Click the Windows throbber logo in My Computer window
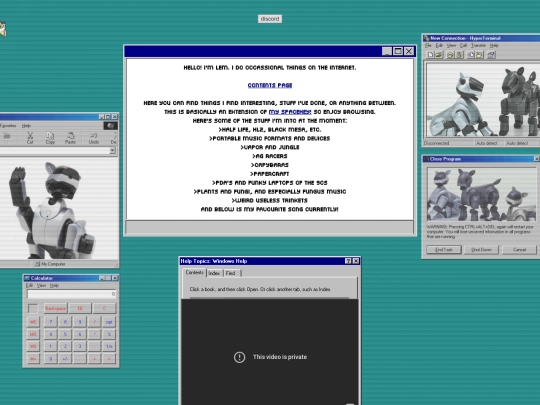This screenshot has height=405, width=540. [x=111, y=126]
